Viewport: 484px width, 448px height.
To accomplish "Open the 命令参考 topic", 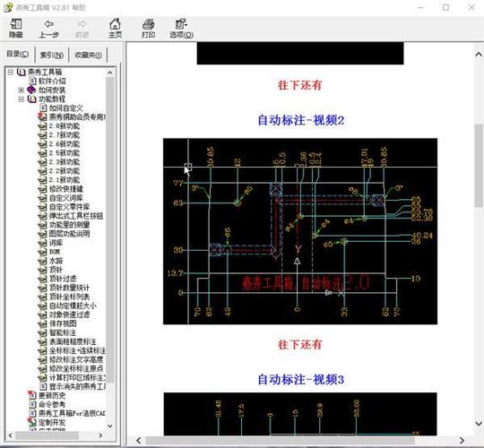I will [52, 404].
